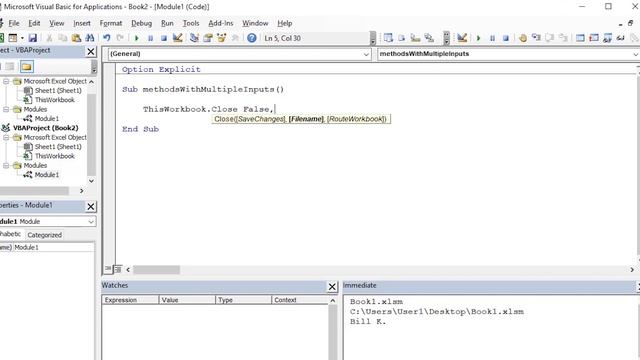Click the Reset icon left of Toggle Breakpoint
The image size is (640, 360).
click(506, 38)
